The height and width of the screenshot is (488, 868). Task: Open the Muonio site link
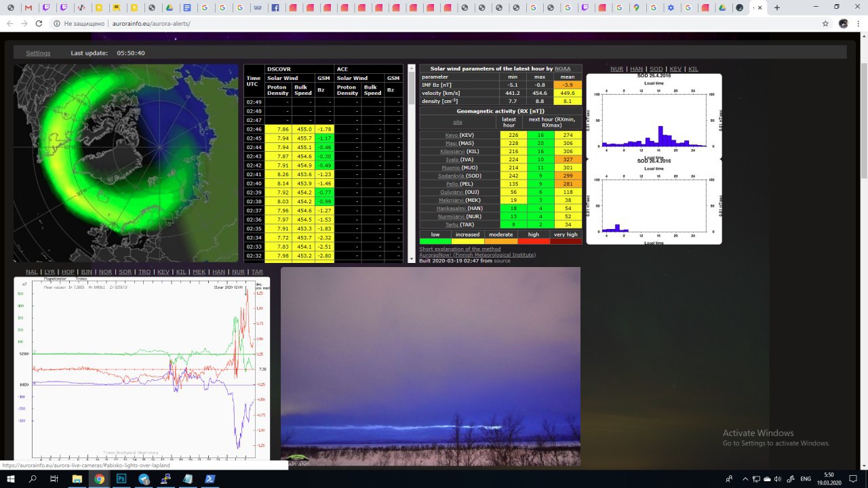pyautogui.click(x=450, y=167)
